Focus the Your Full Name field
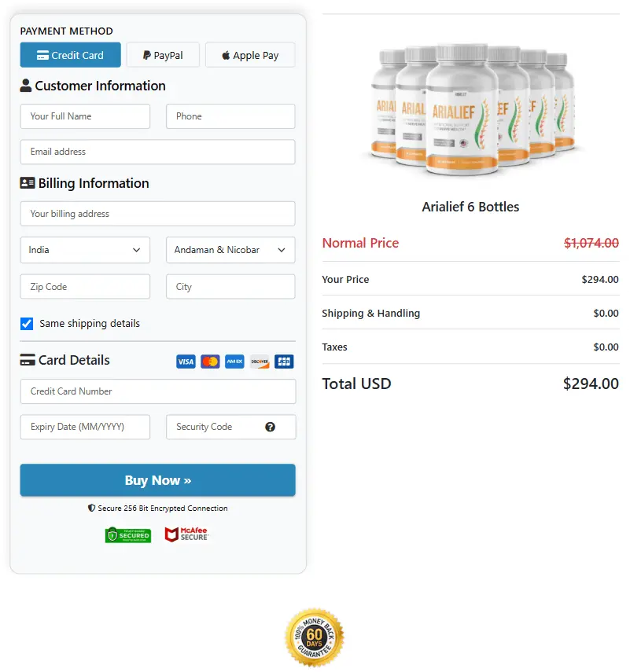This screenshot has height=672, width=641. (85, 116)
